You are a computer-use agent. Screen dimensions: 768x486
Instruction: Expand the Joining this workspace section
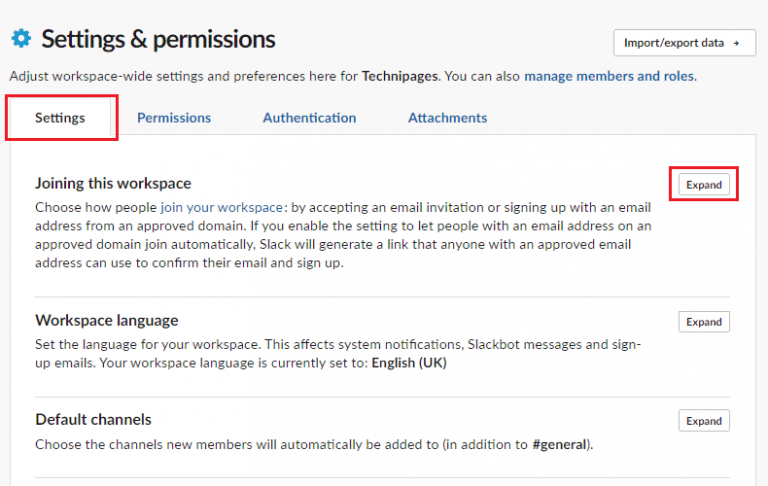click(x=704, y=185)
